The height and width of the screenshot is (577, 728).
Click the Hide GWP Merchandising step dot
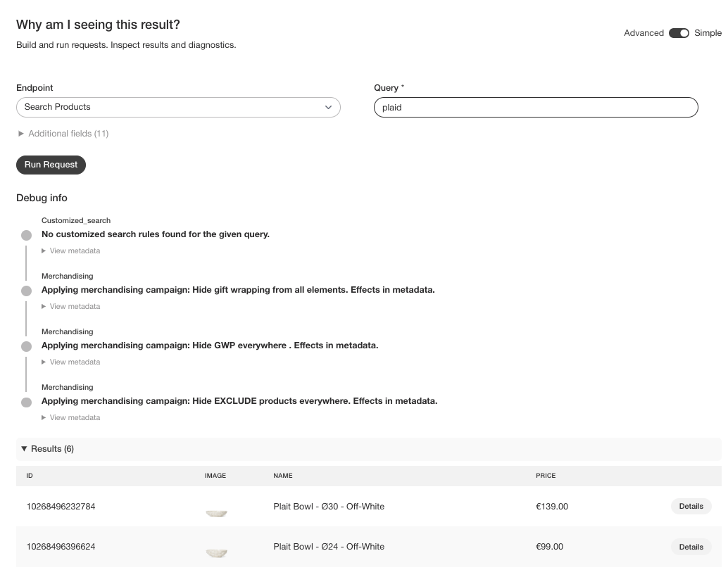(x=26, y=346)
